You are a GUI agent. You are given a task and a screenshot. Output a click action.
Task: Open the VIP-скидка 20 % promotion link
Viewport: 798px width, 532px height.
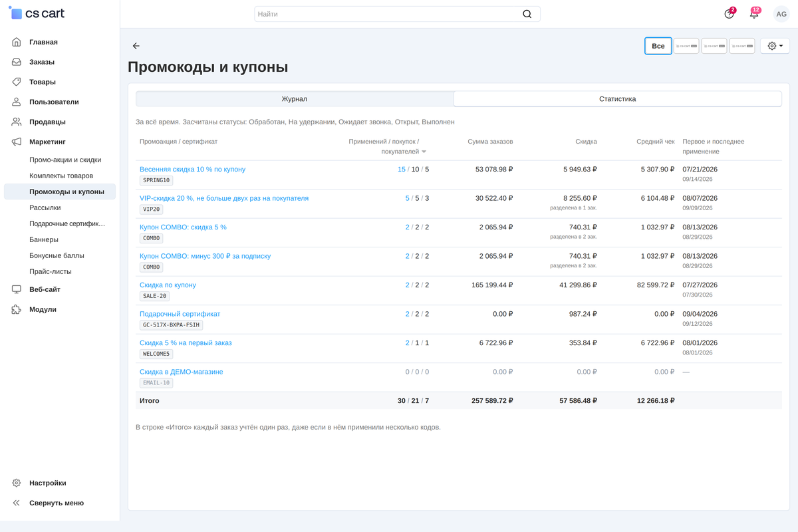tap(224, 198)
